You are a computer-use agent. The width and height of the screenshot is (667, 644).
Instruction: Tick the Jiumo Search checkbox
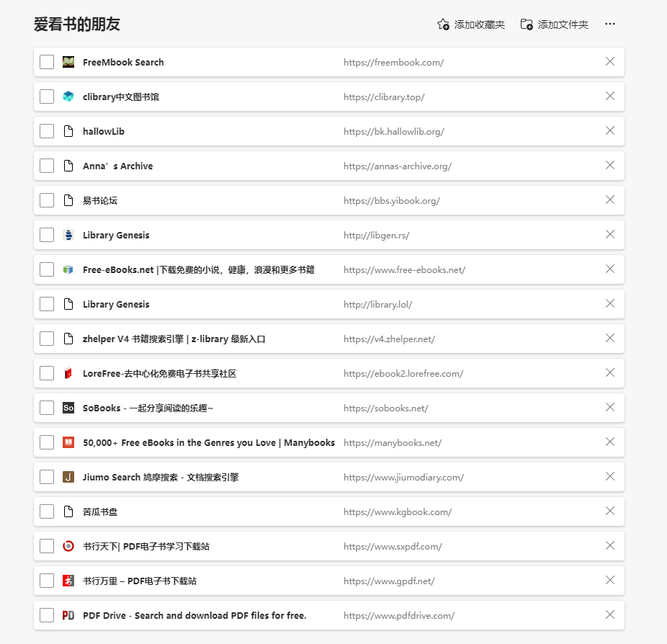point(47,477)
